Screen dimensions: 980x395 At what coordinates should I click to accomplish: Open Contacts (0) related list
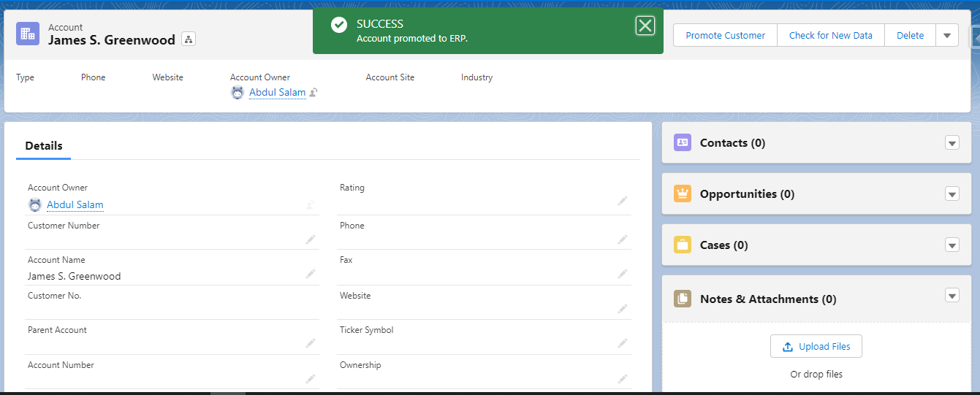732,143
